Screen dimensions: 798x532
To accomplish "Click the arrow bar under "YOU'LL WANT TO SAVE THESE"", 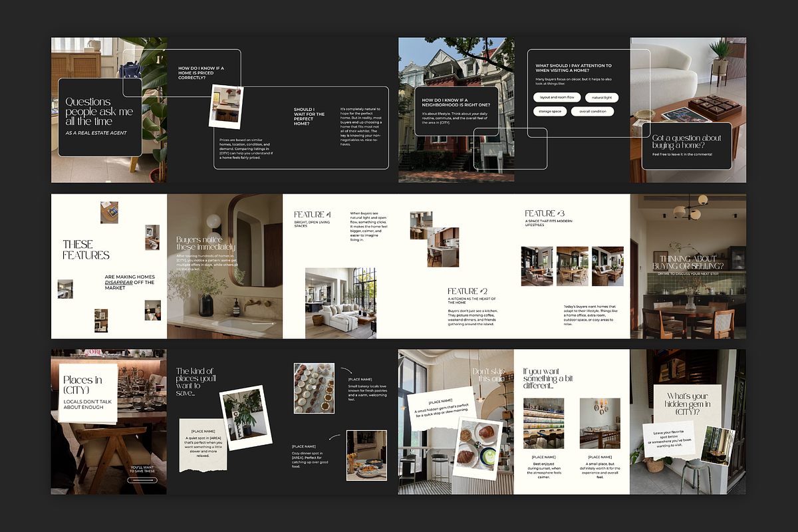I will (x=142, y=479).
